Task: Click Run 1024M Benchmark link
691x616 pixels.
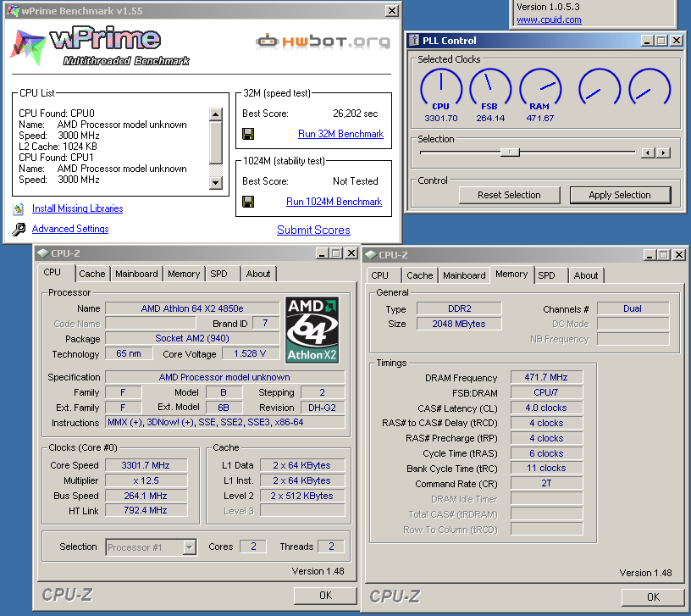Action: pyautogui.click(x=334, y=202)
